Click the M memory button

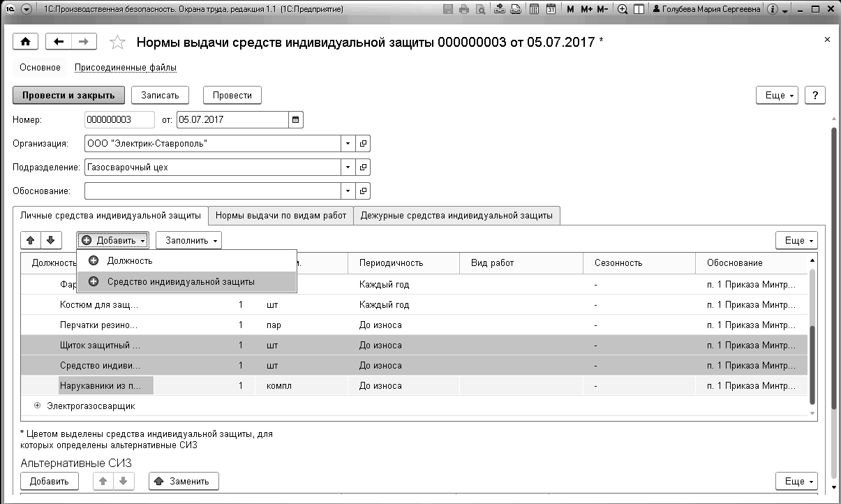pos(571,10)
